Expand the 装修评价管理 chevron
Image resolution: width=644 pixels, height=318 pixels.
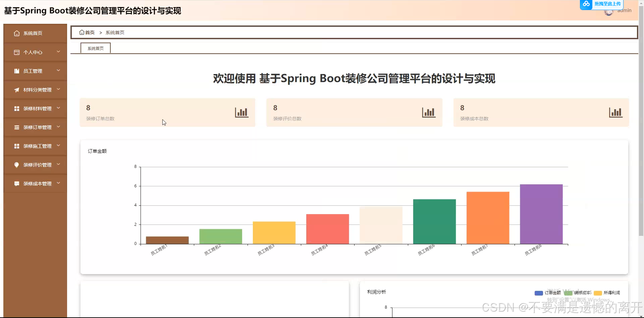point(58,164)
